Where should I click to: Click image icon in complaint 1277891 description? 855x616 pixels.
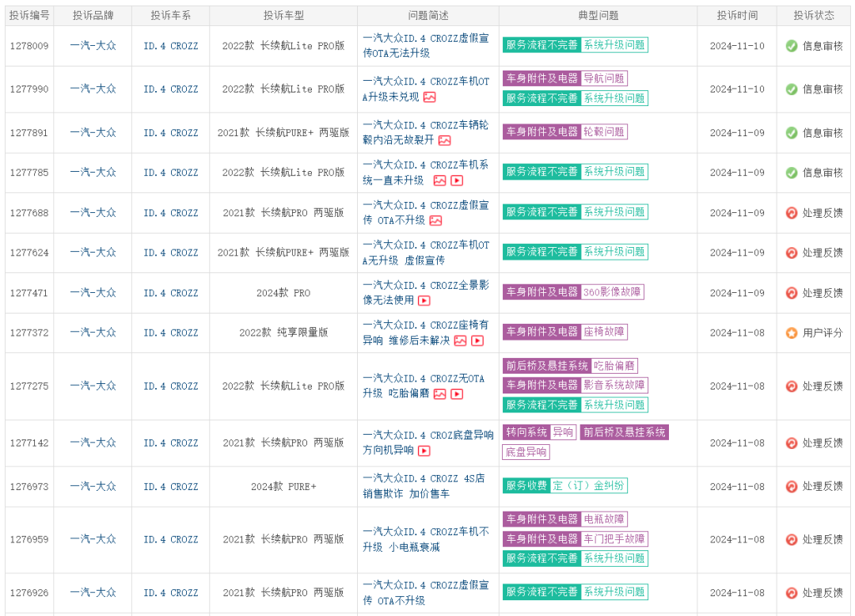pos(444,141)
